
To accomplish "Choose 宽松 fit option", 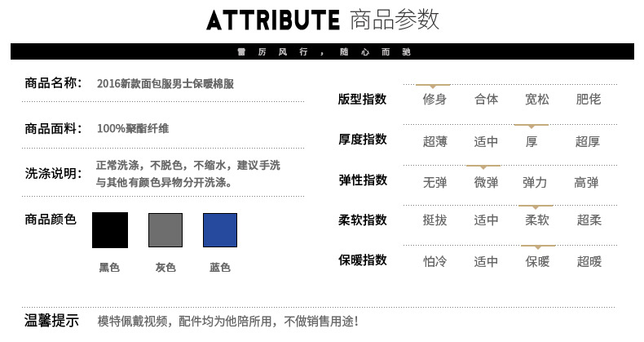I will (x=537, y=99).
